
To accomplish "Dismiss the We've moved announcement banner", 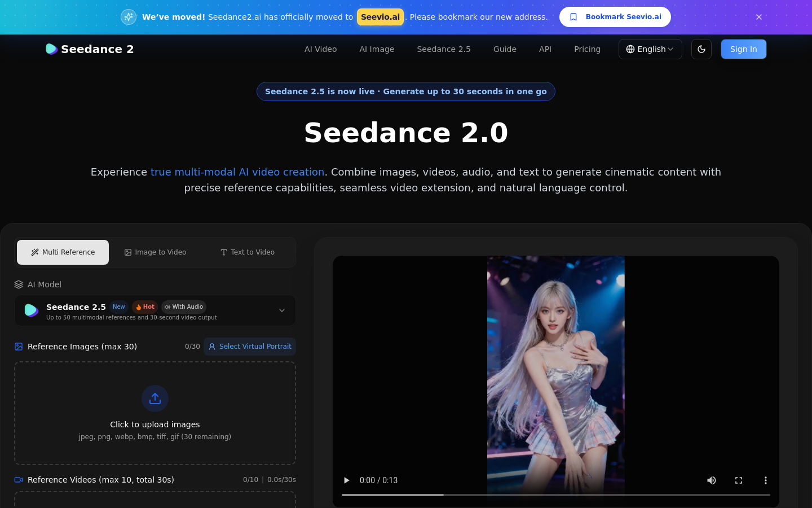I will coord(759,17).
